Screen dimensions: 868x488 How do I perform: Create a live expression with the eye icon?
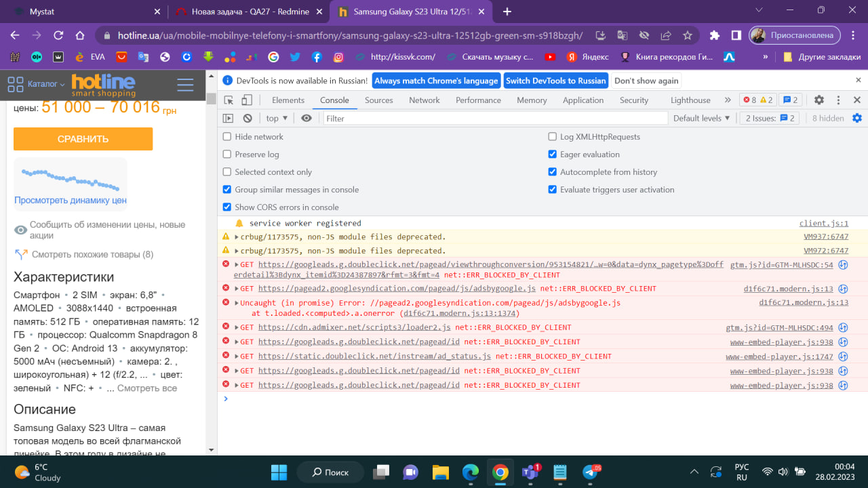click(307, 118)
